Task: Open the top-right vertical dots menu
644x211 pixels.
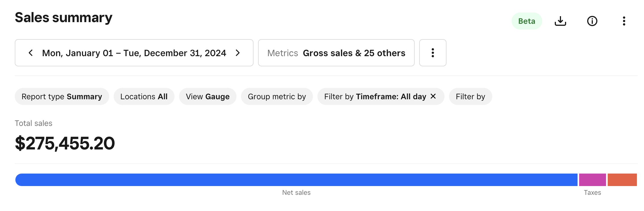Action: click(x=624, y=21)
